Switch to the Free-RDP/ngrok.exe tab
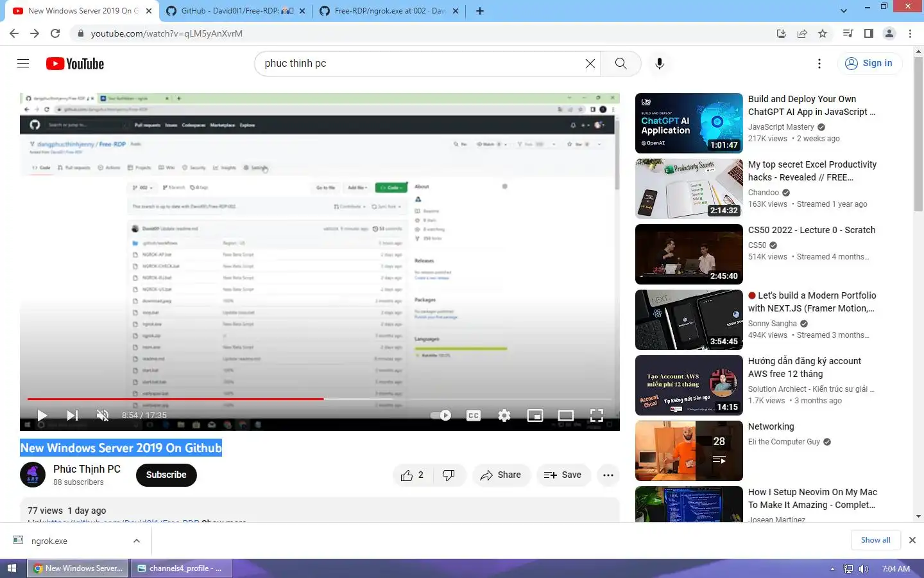 (x=389, y=11)
